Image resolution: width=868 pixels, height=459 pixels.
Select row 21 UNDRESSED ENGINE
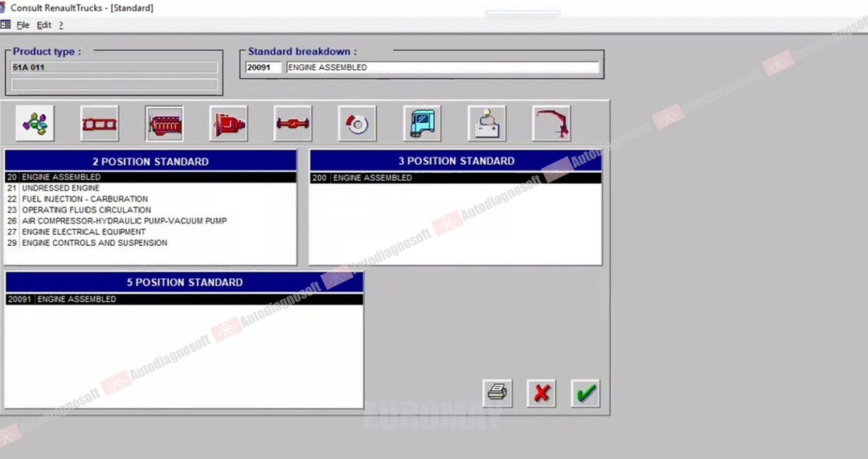point(150,188)
